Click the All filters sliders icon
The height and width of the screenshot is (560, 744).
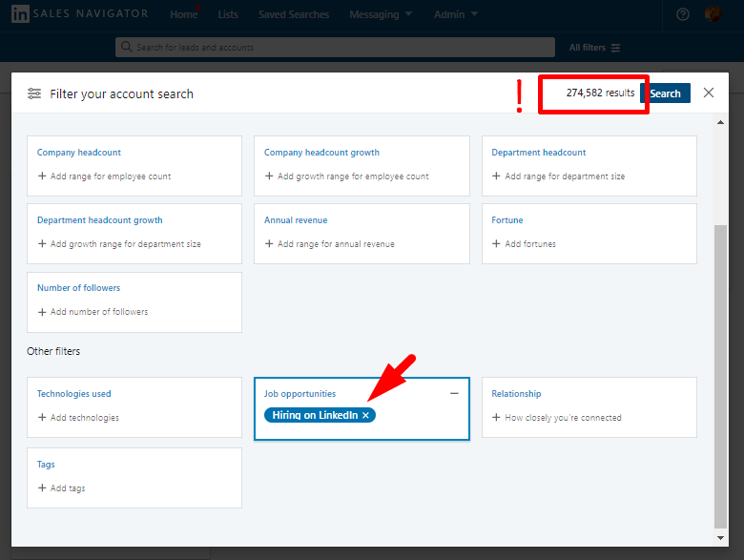615,48
